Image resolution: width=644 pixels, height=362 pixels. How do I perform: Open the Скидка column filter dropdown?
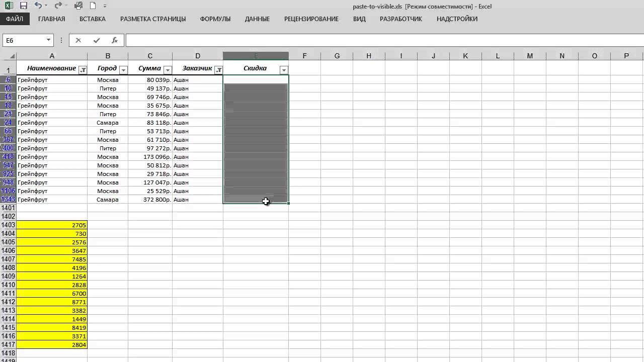(284, 70)
